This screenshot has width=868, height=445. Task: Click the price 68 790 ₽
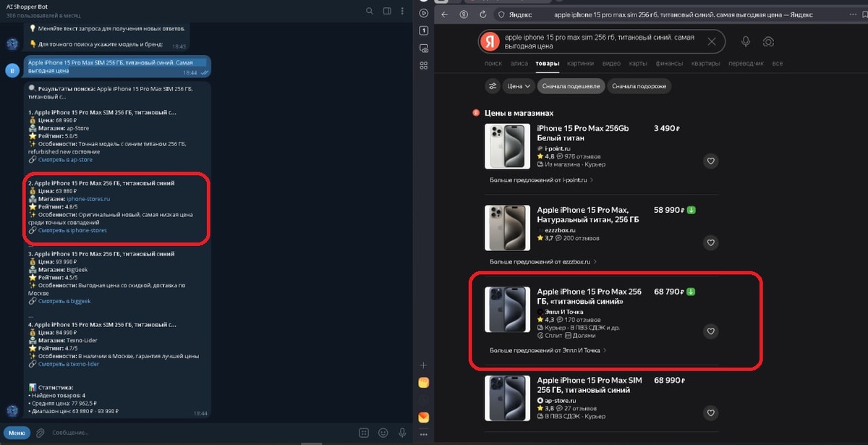point(668,292)
